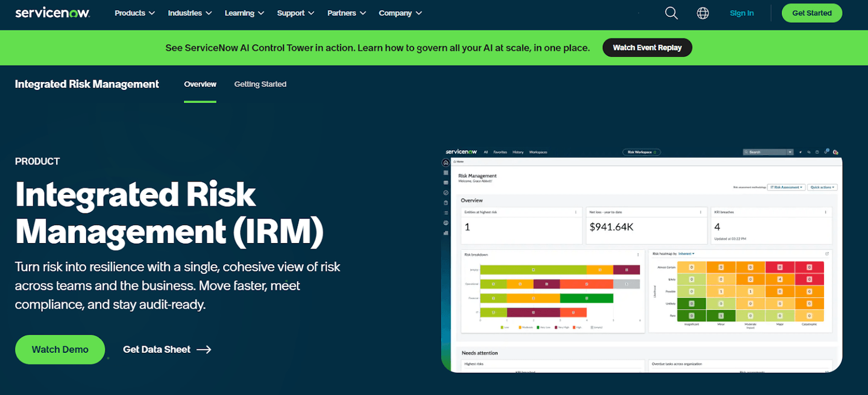The image size is (868, 395).
Task: Click the "Highest risks" card title
Action: tap(474, 364)
